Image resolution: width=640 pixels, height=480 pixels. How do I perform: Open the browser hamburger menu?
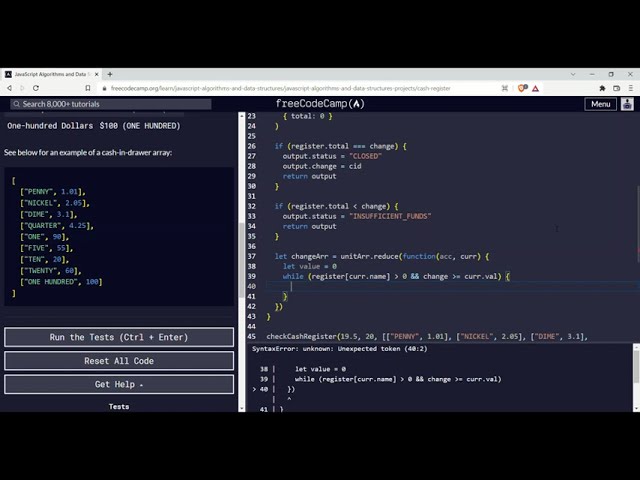(x=631, y=88)
